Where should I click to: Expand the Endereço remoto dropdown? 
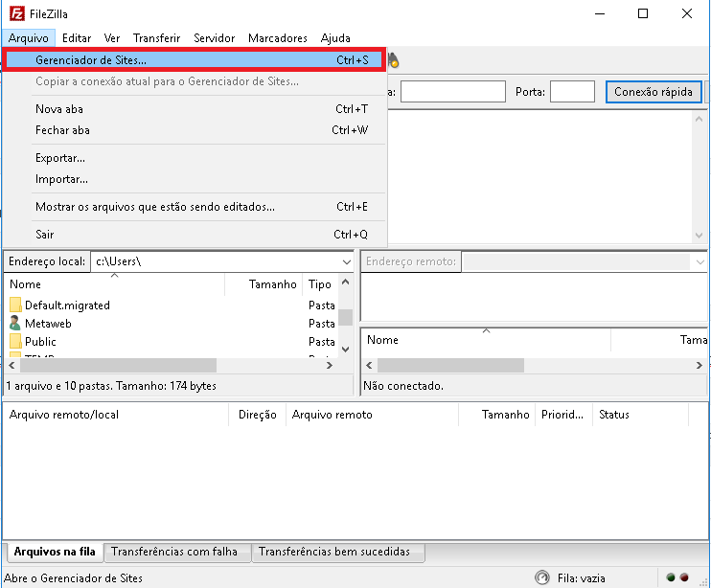pos(700,261)
